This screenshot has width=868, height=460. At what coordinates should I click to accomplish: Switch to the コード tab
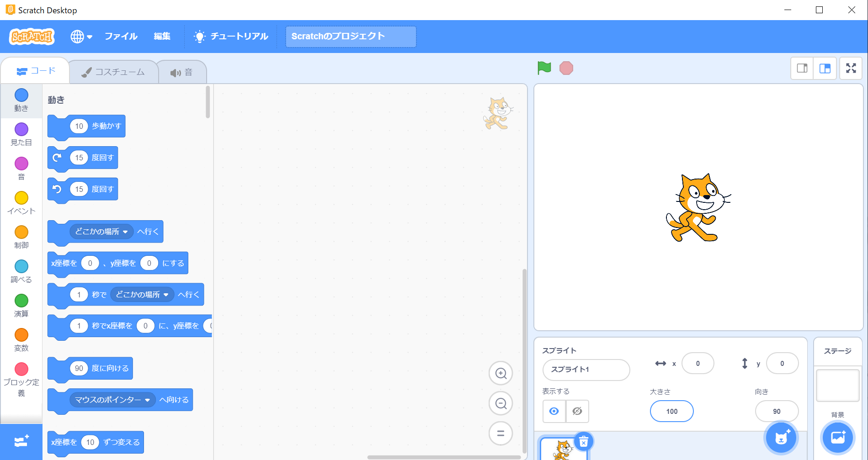(36, 71)
